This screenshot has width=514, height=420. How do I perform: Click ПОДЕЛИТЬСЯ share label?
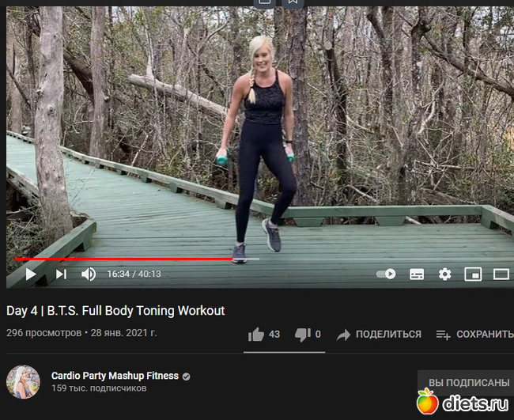[388, 334]
